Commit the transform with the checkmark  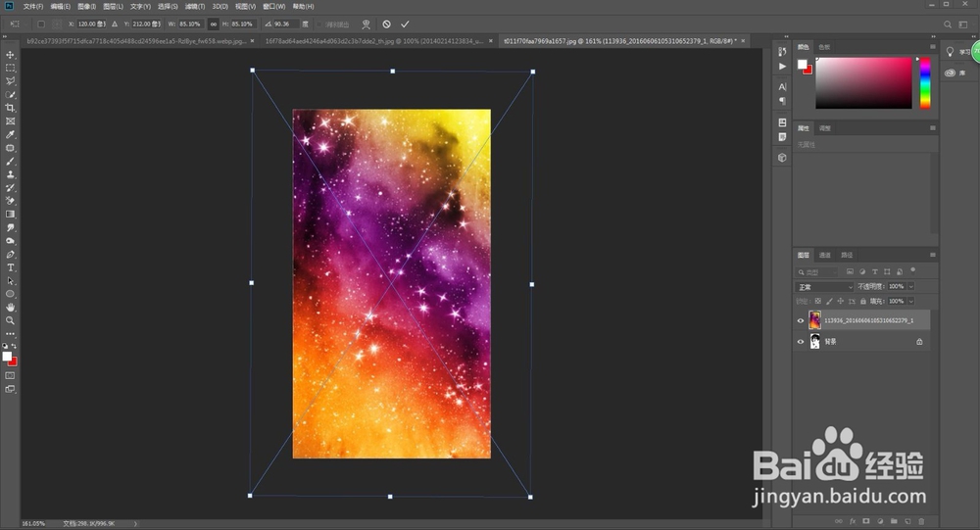coord(405,24)
